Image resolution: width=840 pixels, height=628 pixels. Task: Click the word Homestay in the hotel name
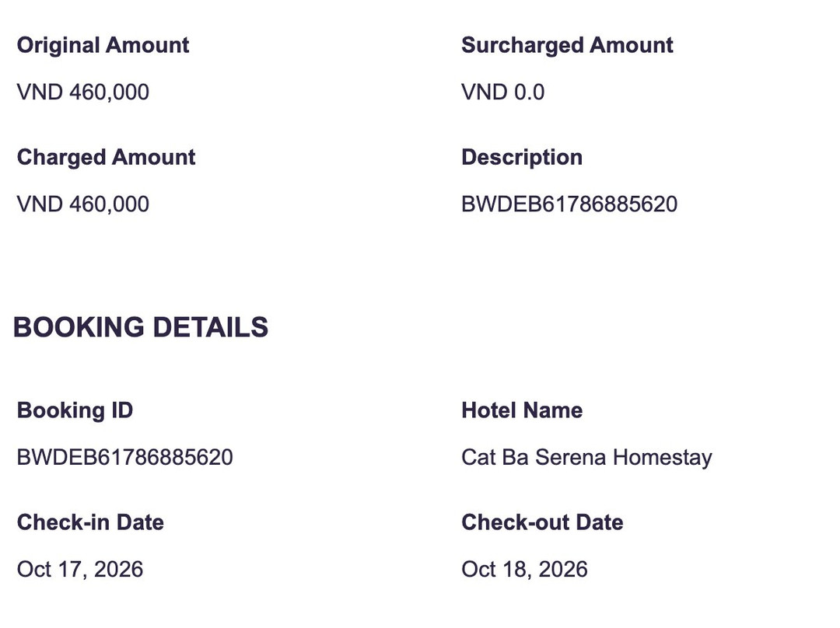(x=662, y=459)
